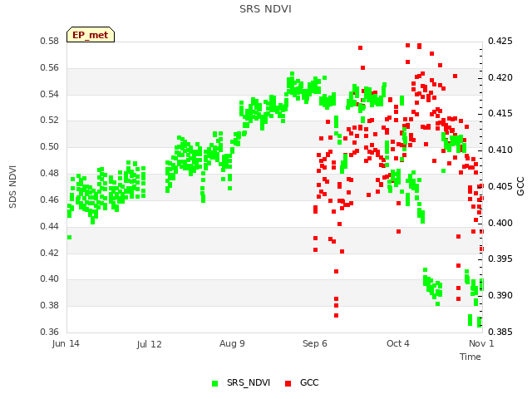The height and width of the screenshot is (399, 532).
Task: Click the 0.52 left axis value
Action: (50, 120)
